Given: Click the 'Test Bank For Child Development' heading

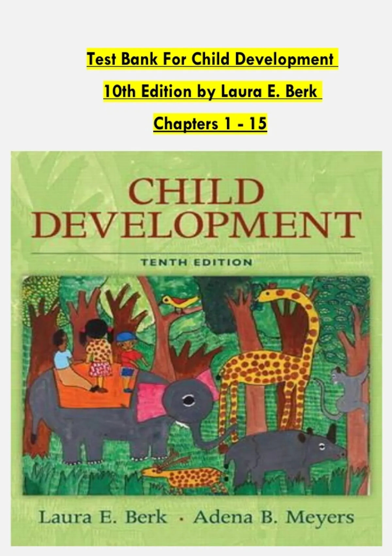Looking at the screenshot, I should (x=212, y=60).
